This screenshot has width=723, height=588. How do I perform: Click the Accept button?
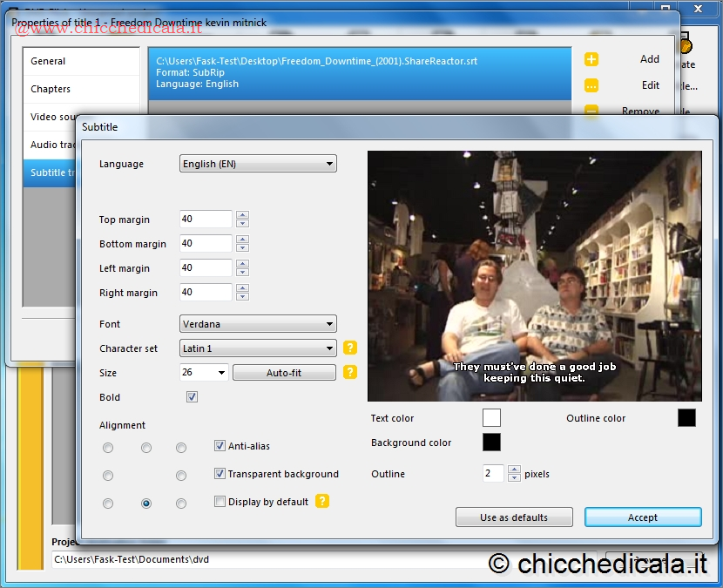(x=642, y=517)
